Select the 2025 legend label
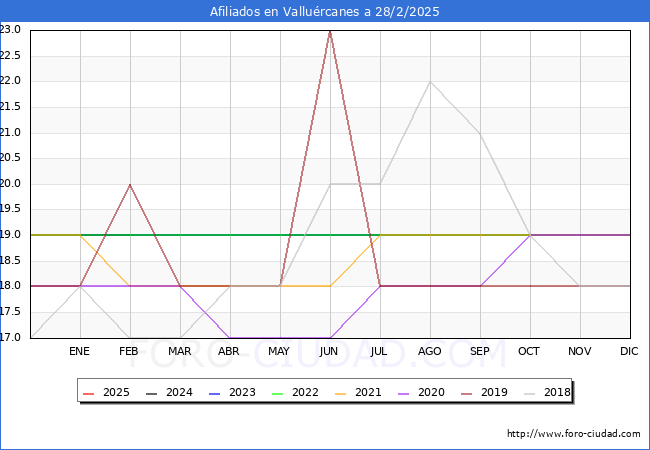The height and width of the screenshot is (450, 650). (x=116, y=392)
